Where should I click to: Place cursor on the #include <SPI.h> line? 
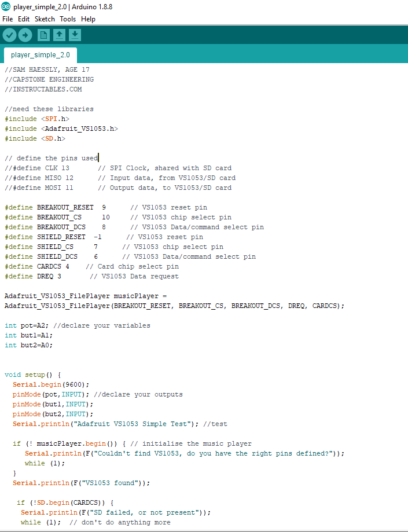37,119
